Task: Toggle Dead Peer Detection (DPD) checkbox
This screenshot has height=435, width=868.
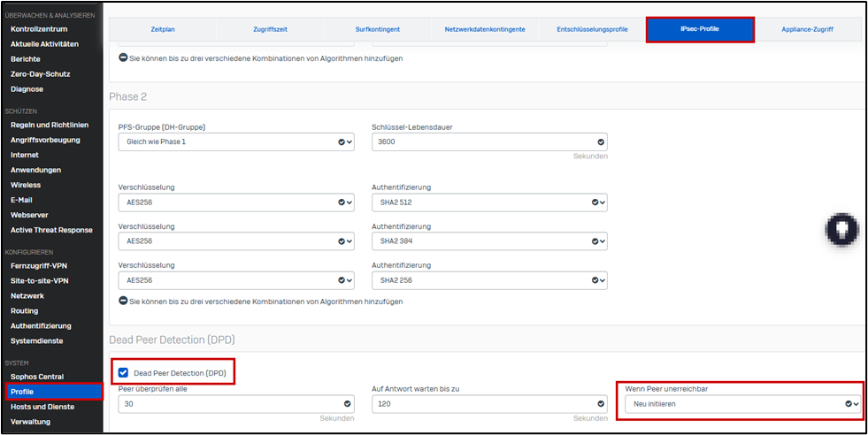Action: (124, 372)
